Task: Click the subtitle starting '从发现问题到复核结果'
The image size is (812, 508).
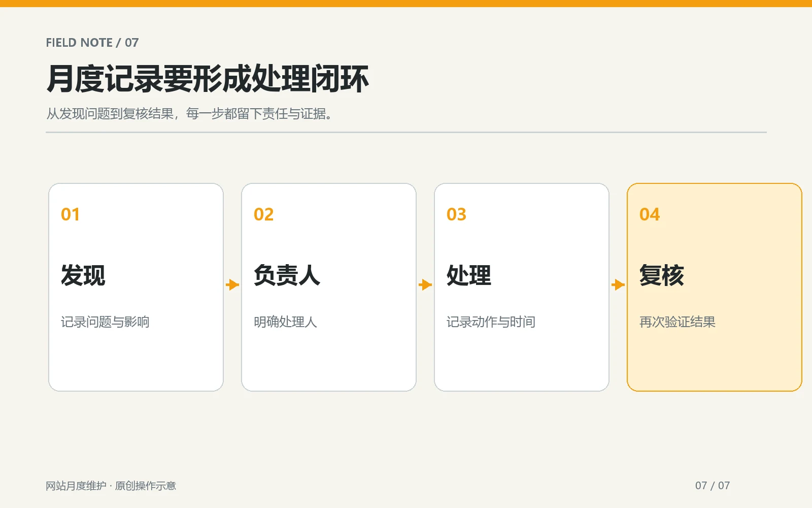Action: pyautogui.click(x=189, y=114)
